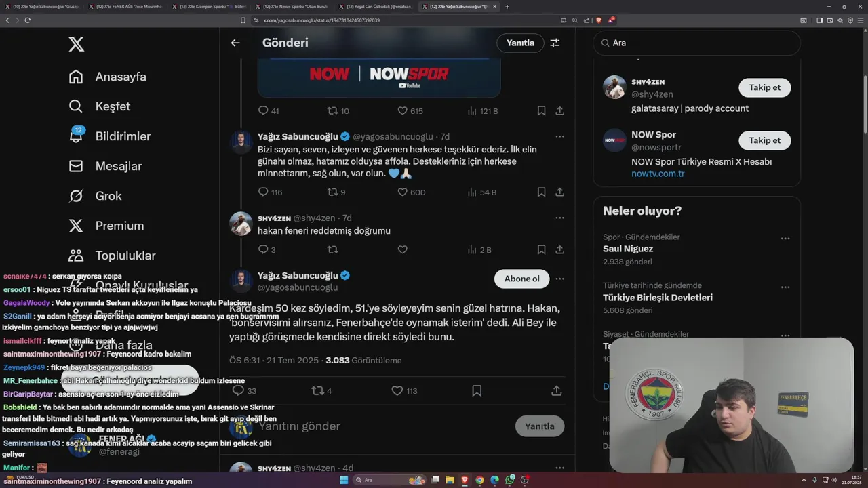Go back with the Gönderi arrow
The width and height of the screenshot is (868, 488).
coord(235,43)
